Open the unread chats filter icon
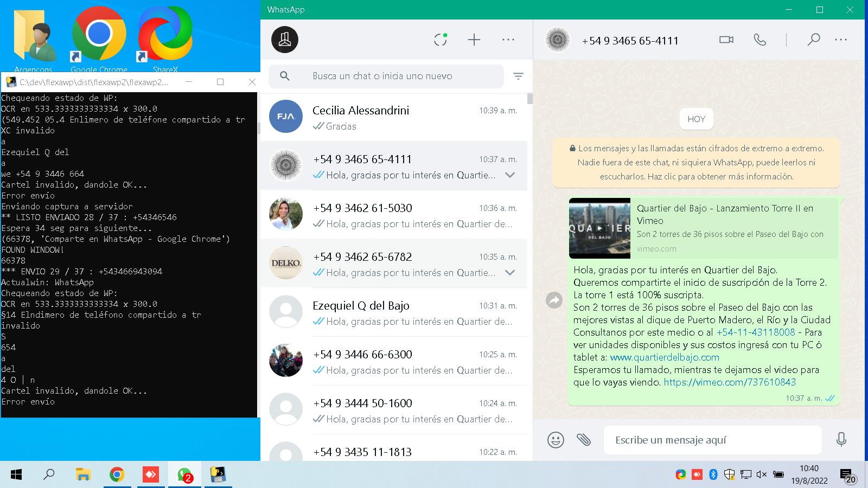The image size is (868, 488). [x=518, y=76]
